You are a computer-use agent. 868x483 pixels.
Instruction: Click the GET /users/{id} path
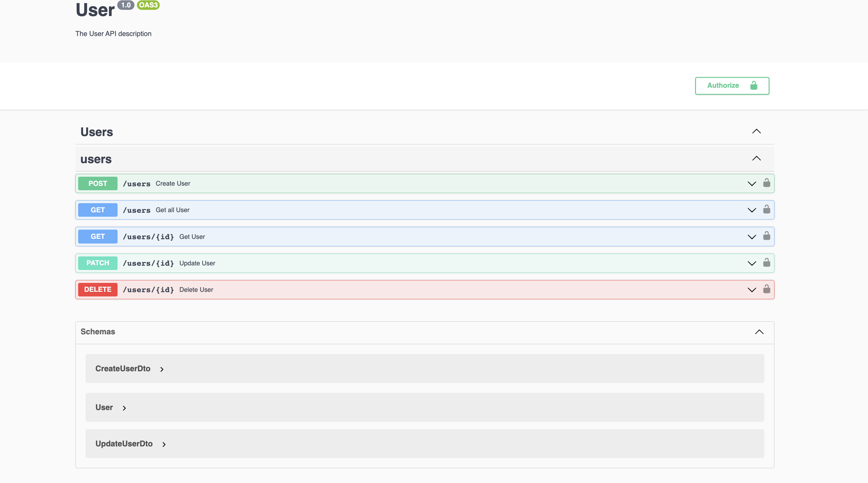pyautogui.click(x=148, y=237)
